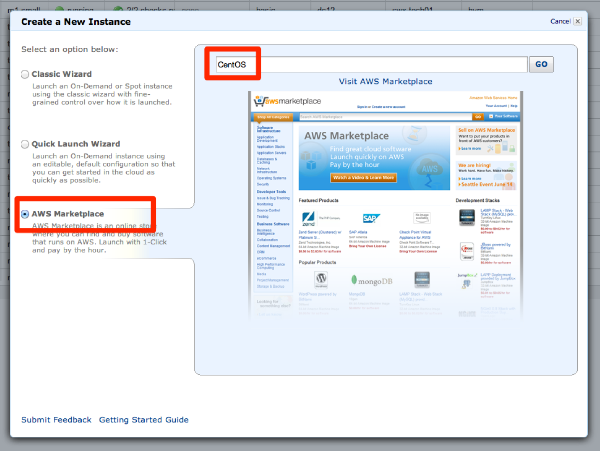This screenshot has height=451, width=600.
Task: Select the Quick Launch Wizard radio button
Action: click(x=25, y=144)
